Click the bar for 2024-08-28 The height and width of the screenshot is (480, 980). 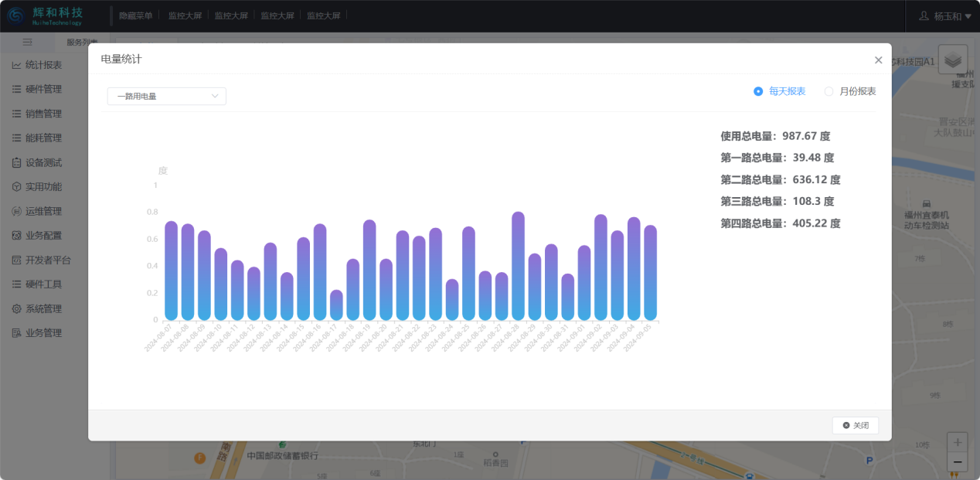[x=518, y=267]
